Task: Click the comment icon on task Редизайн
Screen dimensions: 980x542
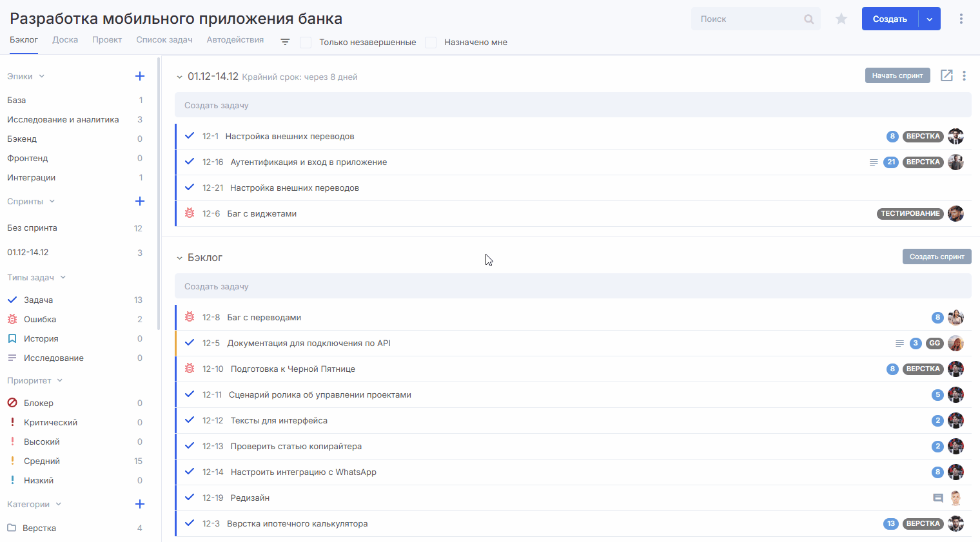Action: (x=938, y=498)
